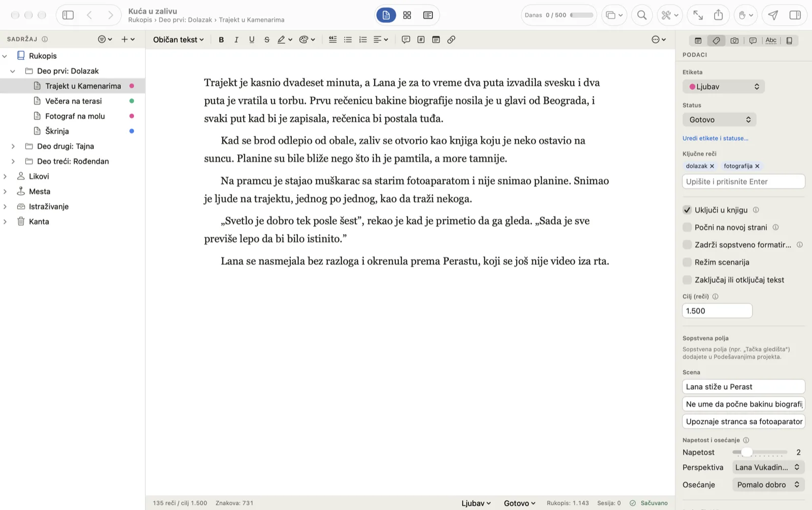
Task: Open the Etiketa Ljubav dropdown
Action: [x=724, y=87]
